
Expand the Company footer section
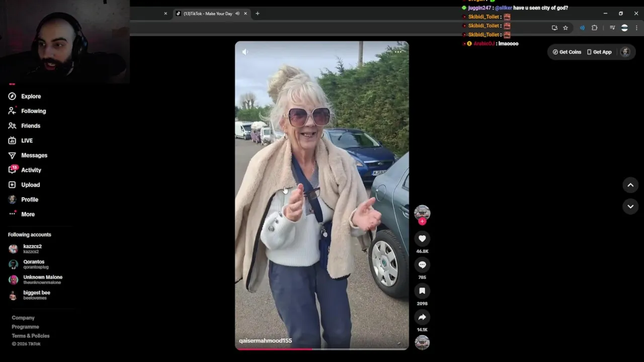[23, 318]
